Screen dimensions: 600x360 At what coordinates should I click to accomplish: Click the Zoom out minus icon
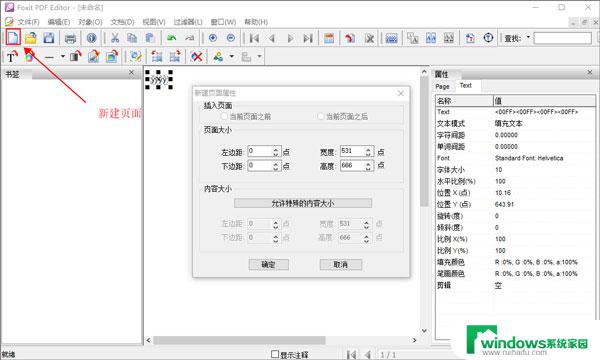click(231, 38)
